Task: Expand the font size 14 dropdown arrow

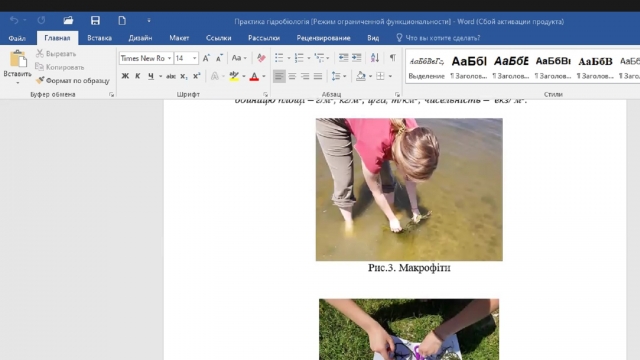Action: [x=195, y=58]
